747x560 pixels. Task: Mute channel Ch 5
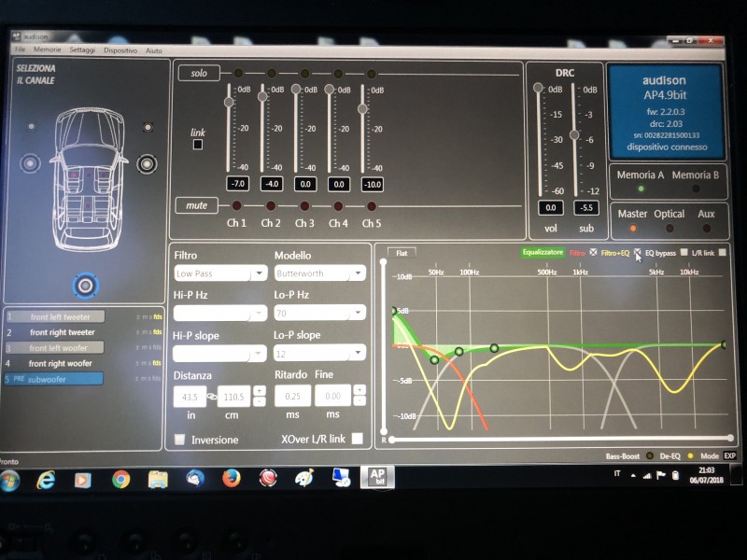point(372,206)
